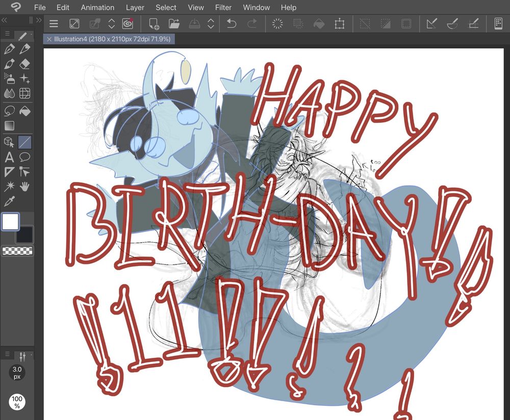Click the sub tool pen shortcut icon
This screenshot has height=420, width=510.
(23, 36)
